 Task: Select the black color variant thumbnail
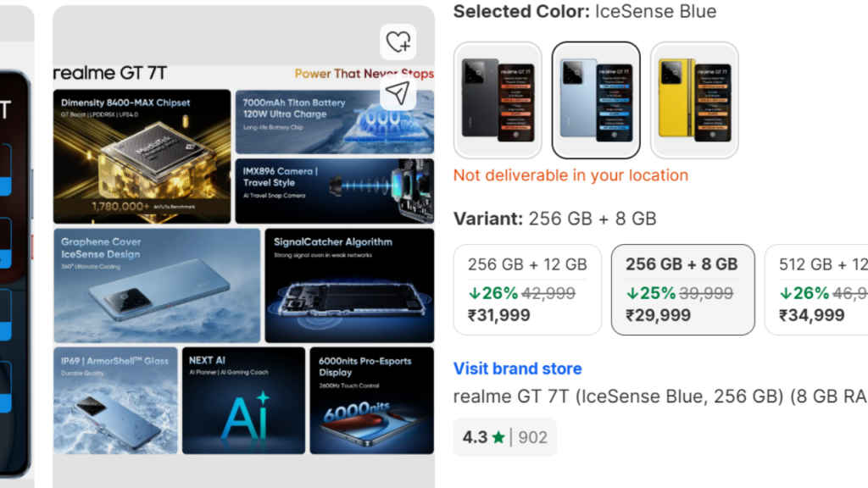pos(498,100)
